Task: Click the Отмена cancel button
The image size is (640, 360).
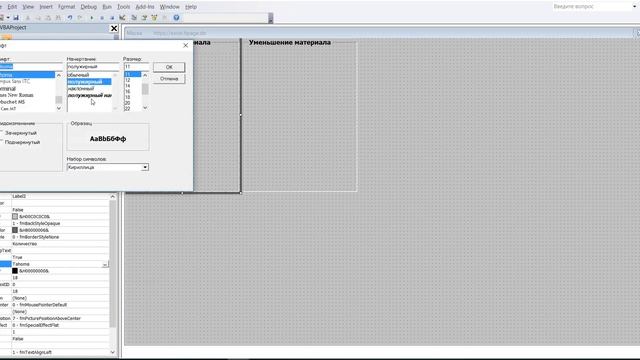Action: point(169,78)
